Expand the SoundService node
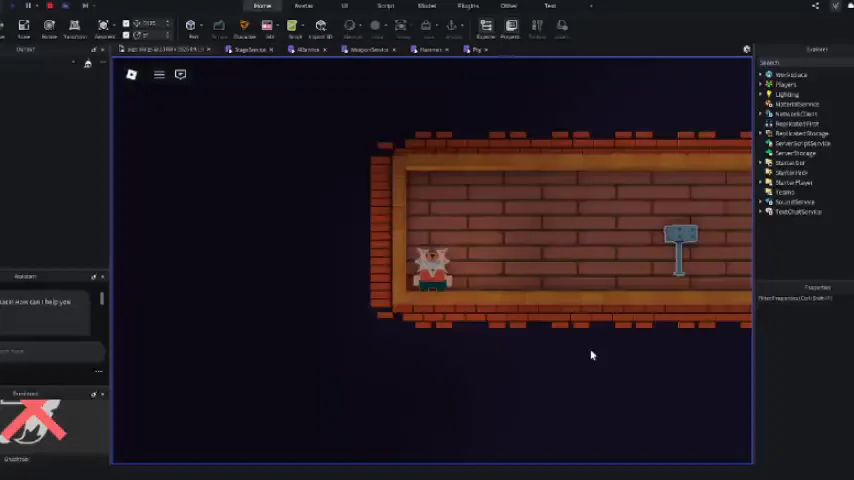The height and width of the screenshot is (480, 854). point(761,202)
